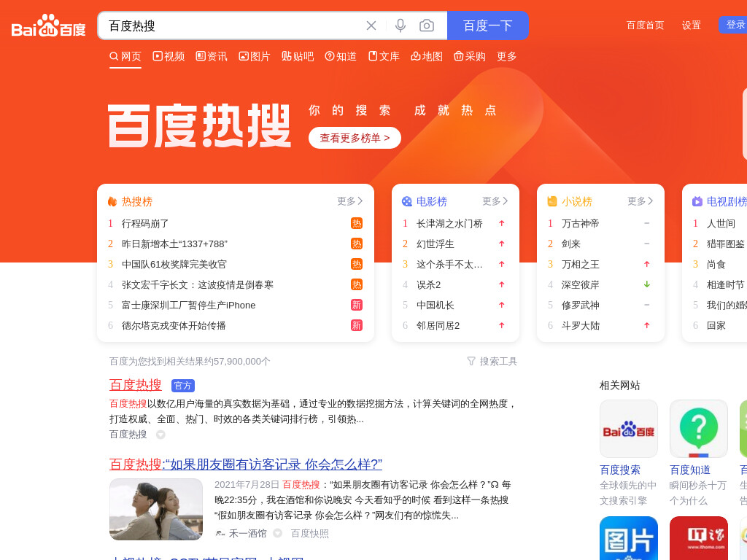The image size is (747, 560).
Task: Click the 新 badge next to 富士康深圳工厂暂停生产iPhone
Action: [x=356, y=306]
